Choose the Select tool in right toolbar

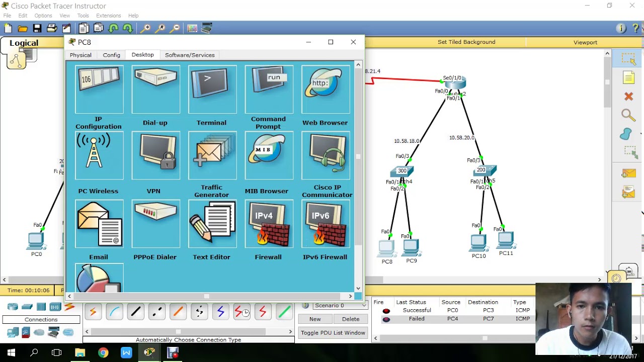click(628, 59)
